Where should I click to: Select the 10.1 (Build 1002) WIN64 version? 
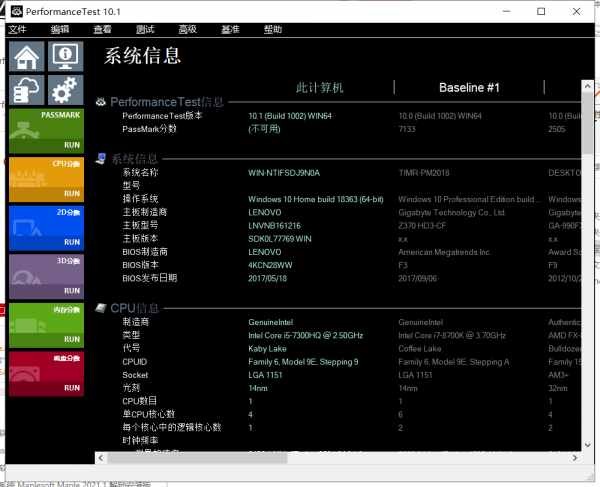[x=290, y=116]
